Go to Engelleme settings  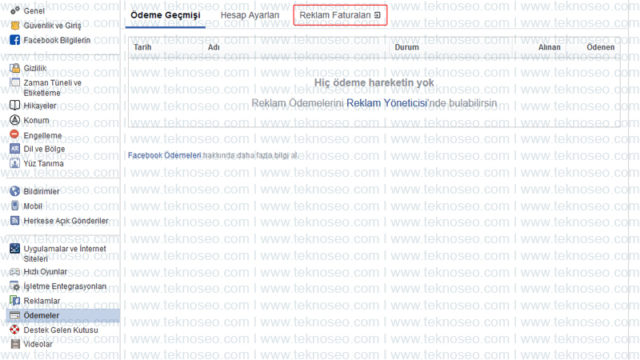point(43,136)
